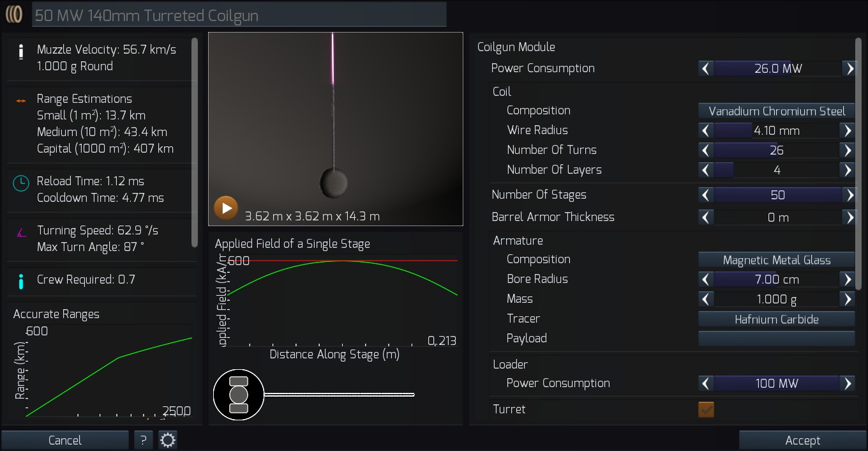Open settings with the gear icon

pos(168,440)
